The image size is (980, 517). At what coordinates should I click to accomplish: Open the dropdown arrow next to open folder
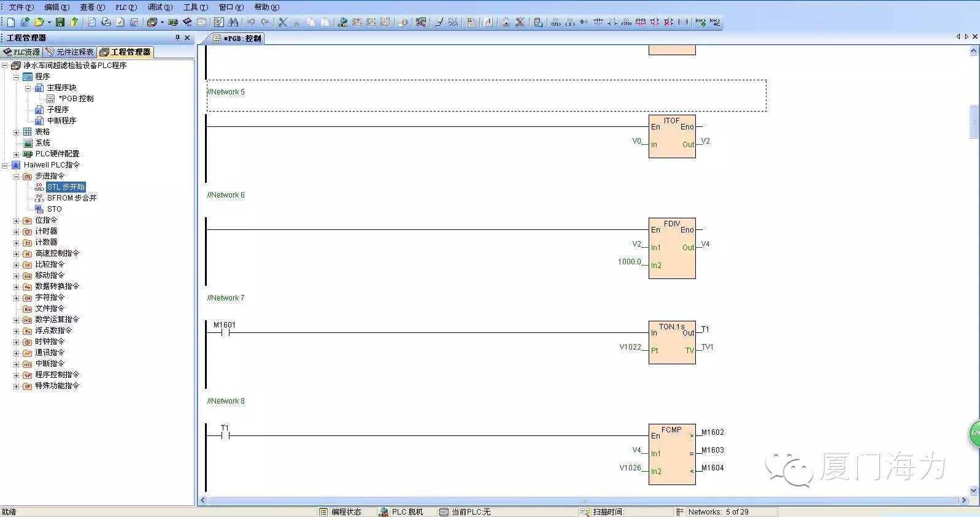tap(49, 22)
